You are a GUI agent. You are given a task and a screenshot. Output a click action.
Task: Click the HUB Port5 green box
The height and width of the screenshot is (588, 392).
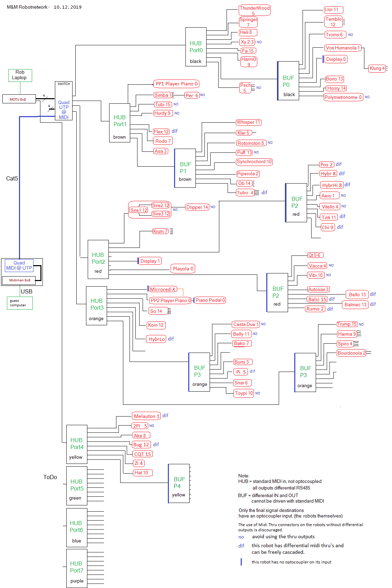pyautogui.click(x=77, y=486)
